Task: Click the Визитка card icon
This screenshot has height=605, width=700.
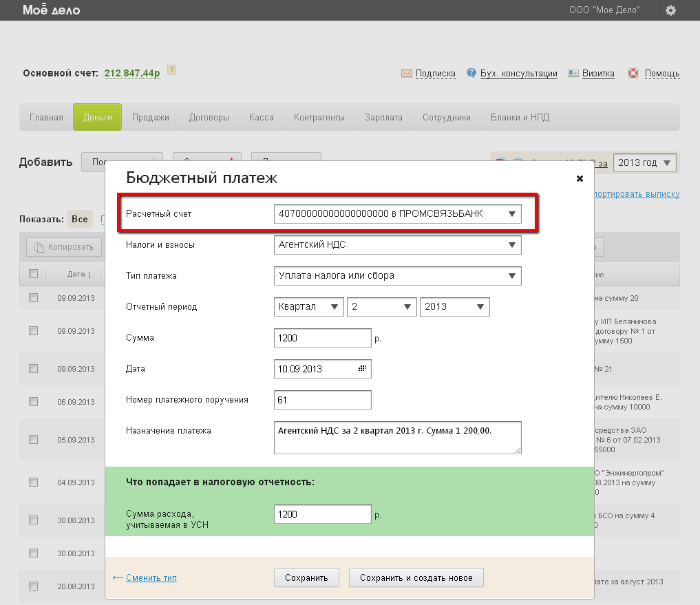Action: (x=573, y=73)
